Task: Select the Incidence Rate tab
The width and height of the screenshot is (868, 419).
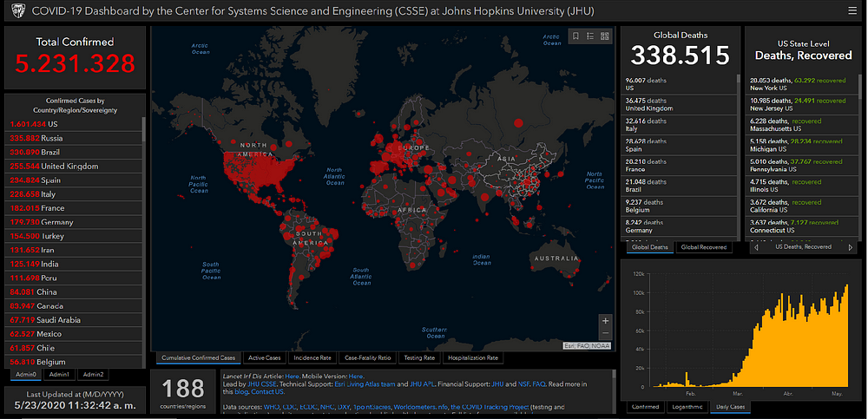Action: [312, 358]
